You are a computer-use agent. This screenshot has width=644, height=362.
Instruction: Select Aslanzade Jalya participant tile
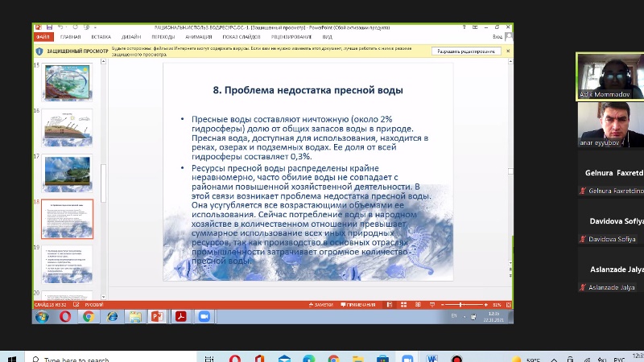[611, 269]
